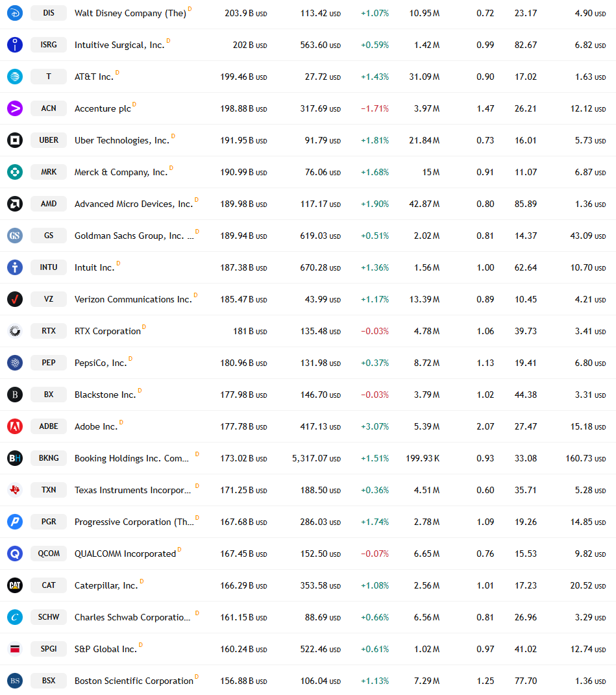Click Boston Scientific P/E value 77.70
Viewport: 616px width, 695px height.
pyautogui.click(x=526, y=681)
